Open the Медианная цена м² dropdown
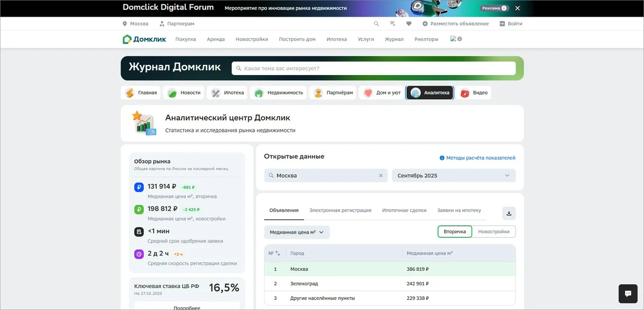The height and width of the screenshot is (310, 644). pos(296,232)
